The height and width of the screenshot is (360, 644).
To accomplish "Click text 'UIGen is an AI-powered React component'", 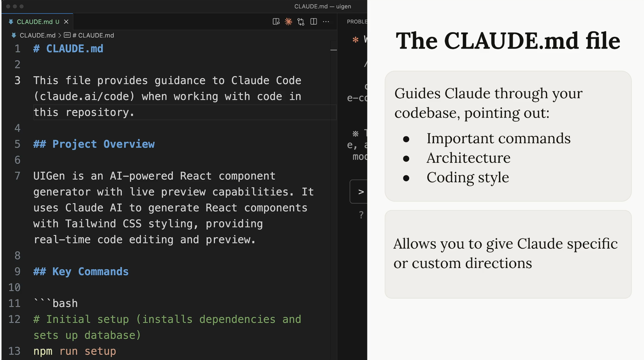I will click(154, 176).
